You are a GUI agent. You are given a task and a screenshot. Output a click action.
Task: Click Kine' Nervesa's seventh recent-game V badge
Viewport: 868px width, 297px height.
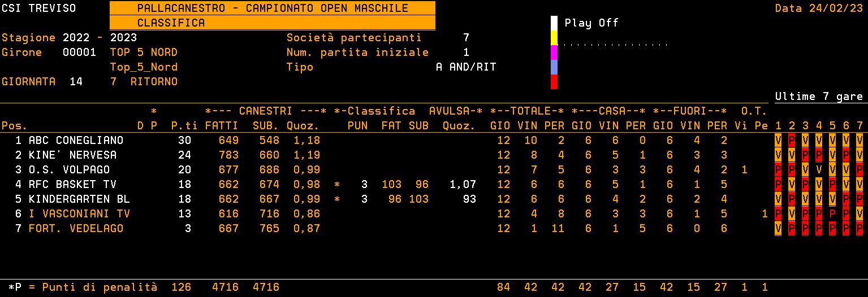[860, 155]
